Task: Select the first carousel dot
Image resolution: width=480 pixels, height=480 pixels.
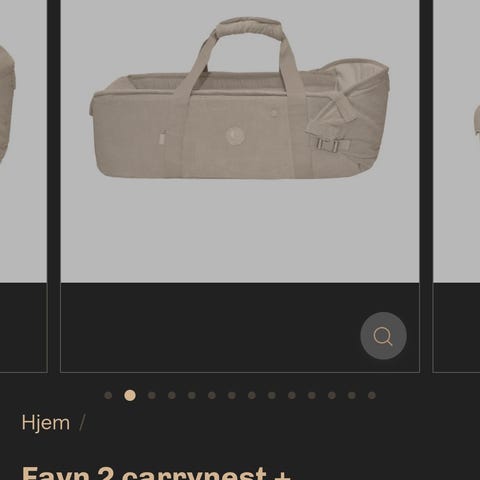Action: [108, 395]
